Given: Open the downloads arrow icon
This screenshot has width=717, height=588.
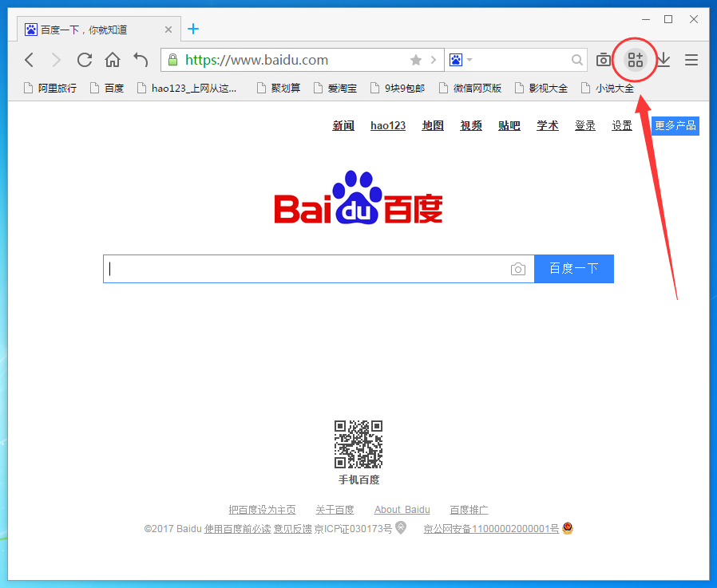Looking at the screenshot, I should [663, 60].
